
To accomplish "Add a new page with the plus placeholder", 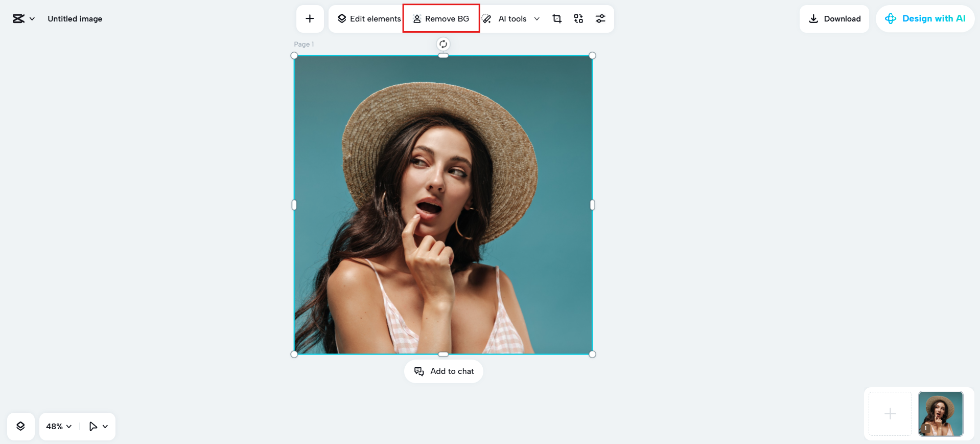I will point(890,413).
